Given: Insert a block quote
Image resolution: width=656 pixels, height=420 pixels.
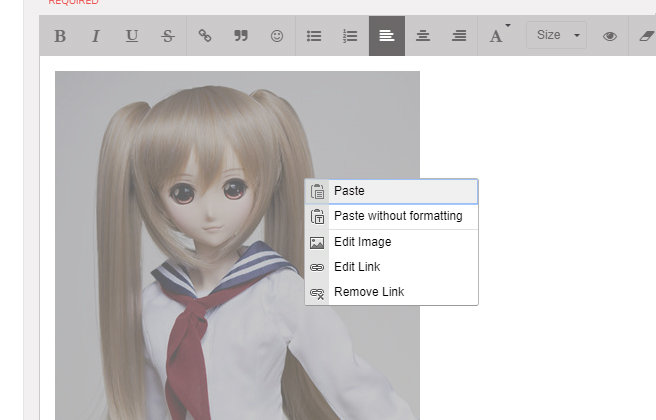Looking at the screenshot, I should (x=241, y=36).
